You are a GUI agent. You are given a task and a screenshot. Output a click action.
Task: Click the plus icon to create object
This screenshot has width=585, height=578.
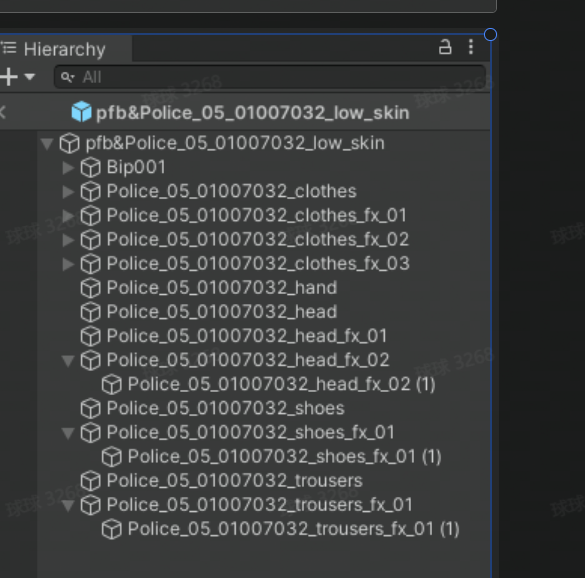(x=9, y=77)
